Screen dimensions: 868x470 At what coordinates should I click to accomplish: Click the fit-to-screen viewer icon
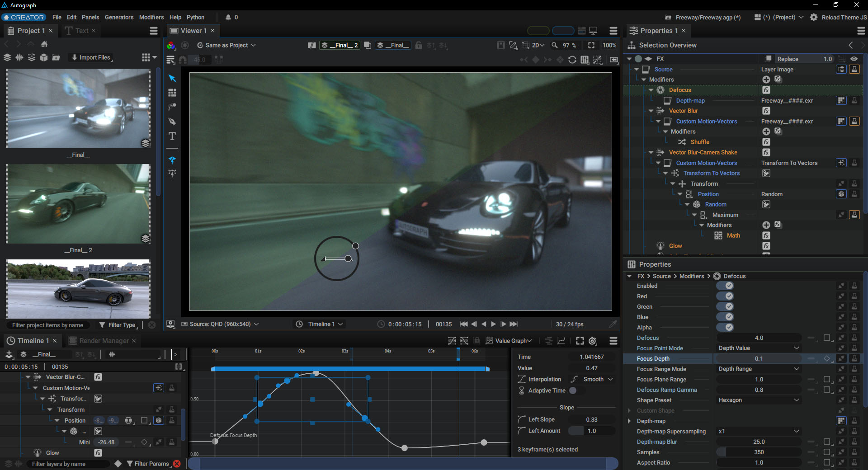[591, 45]
